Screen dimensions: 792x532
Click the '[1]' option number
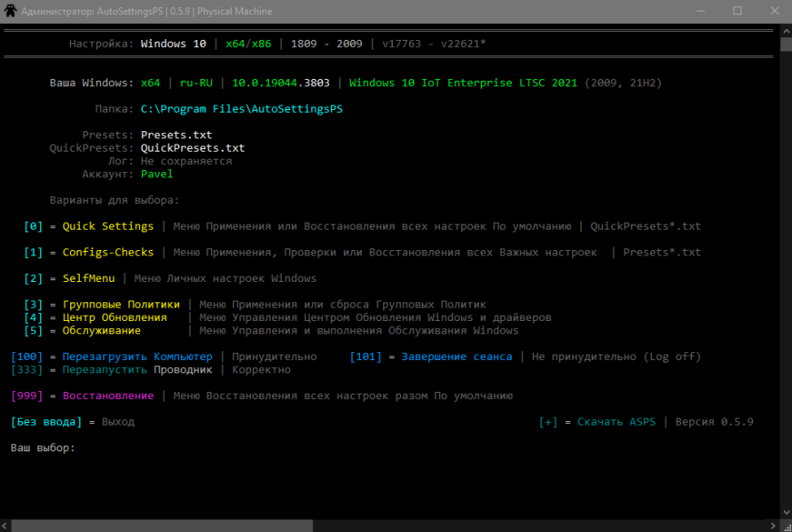pos(33,253)
